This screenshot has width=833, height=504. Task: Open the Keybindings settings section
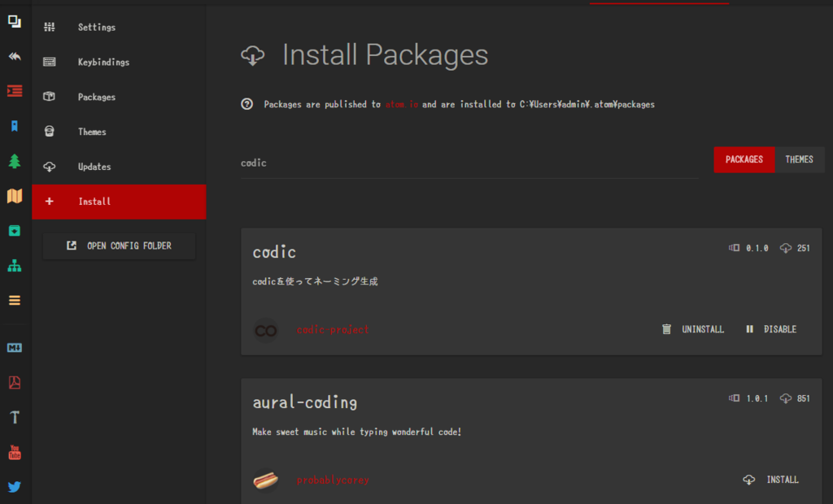[103, 62]
